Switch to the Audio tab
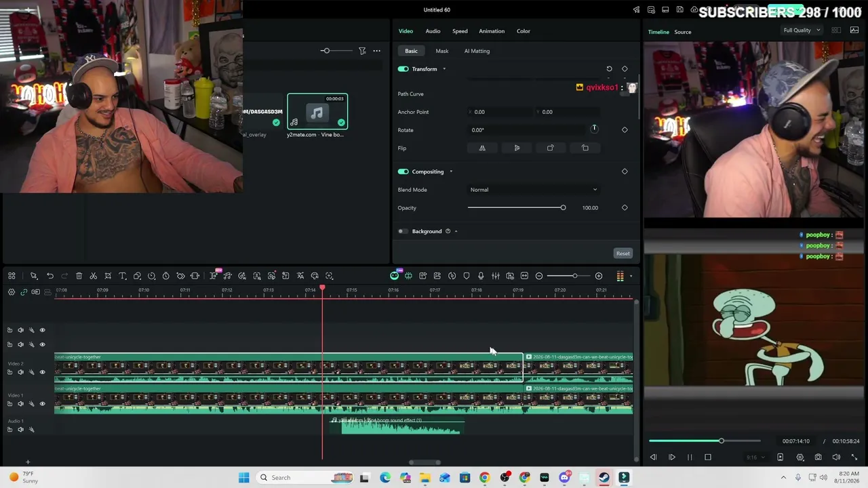This screenshot has width=868, height=488. pyautogui.click(x=433, y=31)
